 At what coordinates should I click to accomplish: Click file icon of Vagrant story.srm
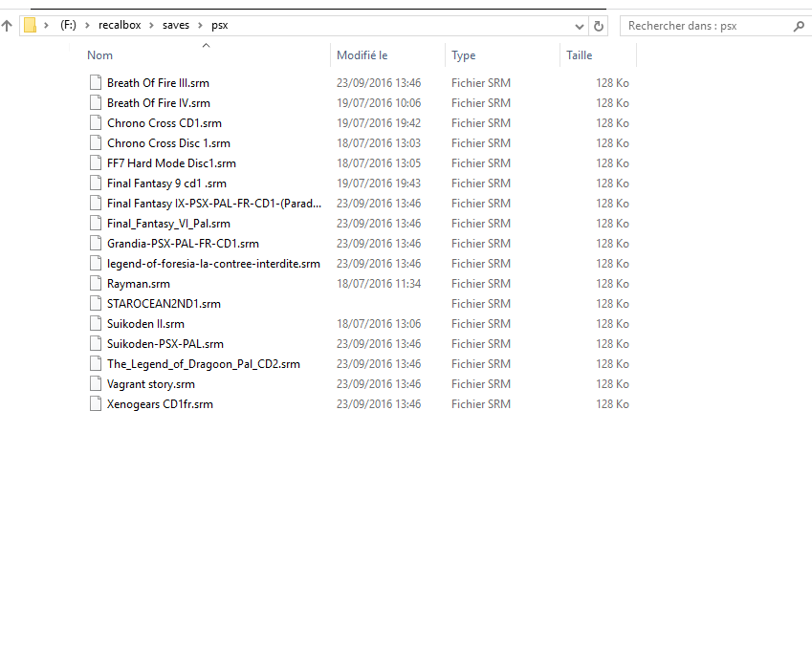point(96,384)
